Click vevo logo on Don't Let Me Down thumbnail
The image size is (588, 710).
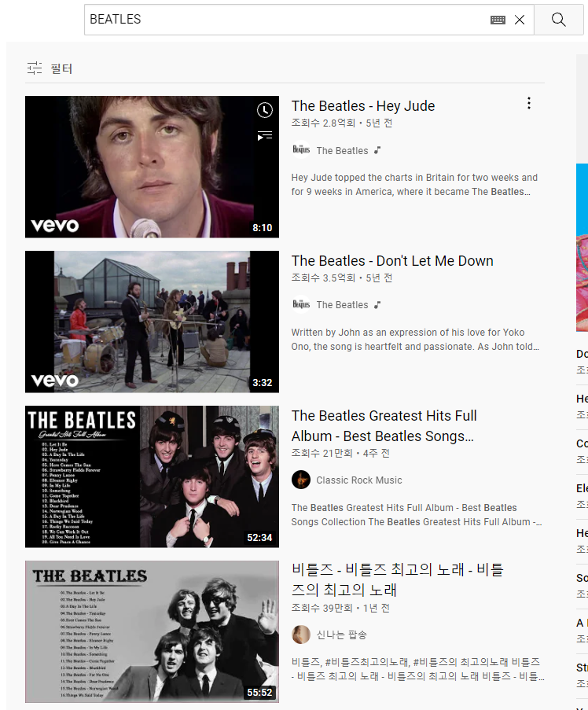click(x=55, y=381)
